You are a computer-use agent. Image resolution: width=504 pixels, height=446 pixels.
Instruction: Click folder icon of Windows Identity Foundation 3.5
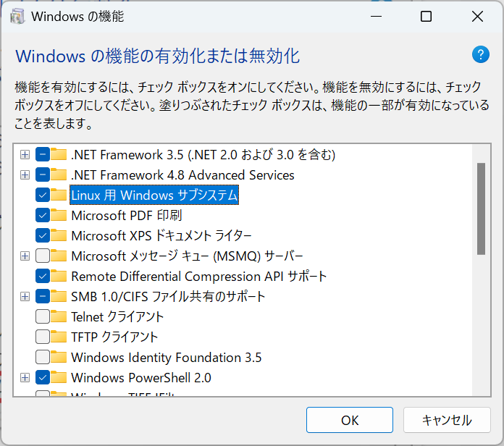[59, 357]
